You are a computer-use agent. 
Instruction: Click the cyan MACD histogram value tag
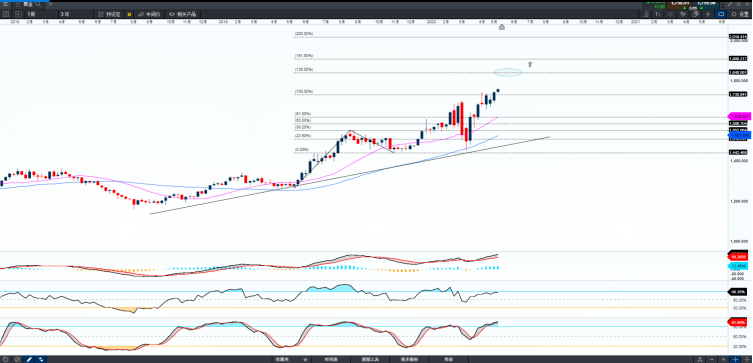pos(739,266)
